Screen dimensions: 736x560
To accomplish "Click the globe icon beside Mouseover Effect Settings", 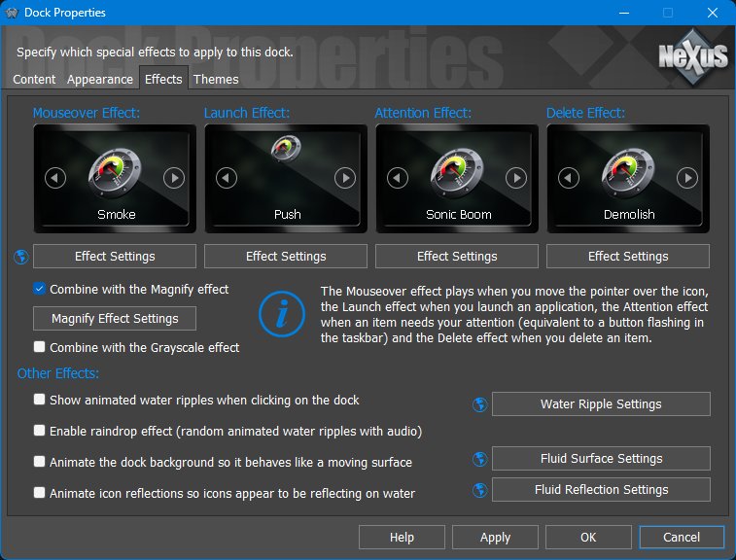I will pos(21,257).
